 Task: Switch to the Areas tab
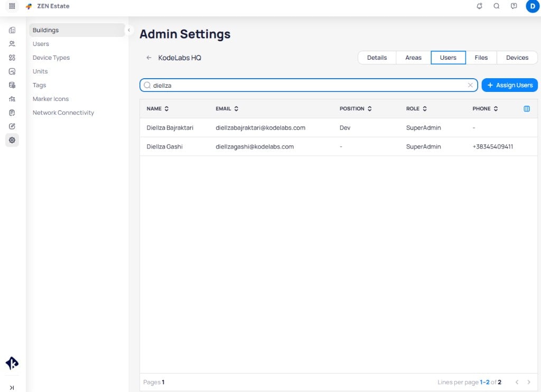pyautogui.click(x=413, y=58)
